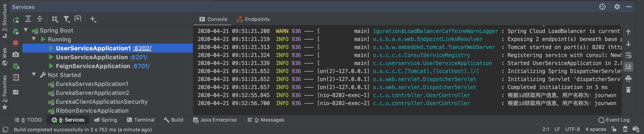This screenshot has width=644, height=134.
Task: Open Services panel settings gear
Action: (x=617, y=7)
